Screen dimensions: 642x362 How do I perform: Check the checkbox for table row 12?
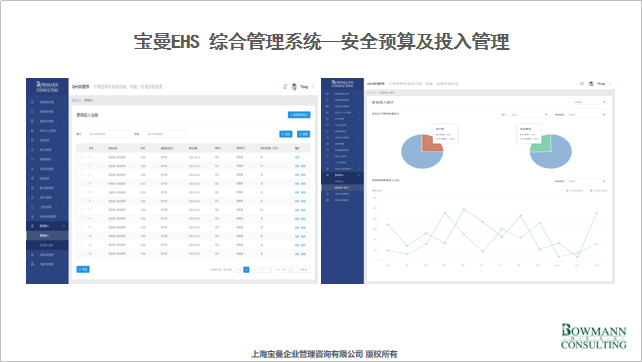point(82,254)
